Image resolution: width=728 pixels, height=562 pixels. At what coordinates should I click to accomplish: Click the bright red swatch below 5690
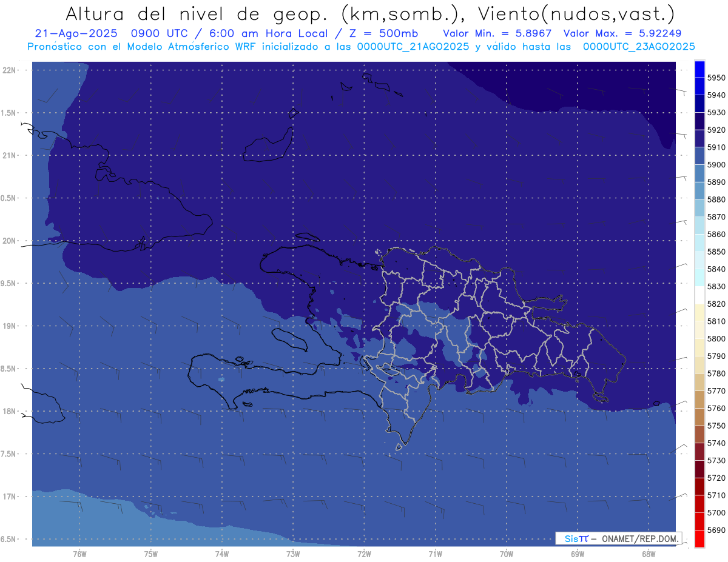(699, 539)
